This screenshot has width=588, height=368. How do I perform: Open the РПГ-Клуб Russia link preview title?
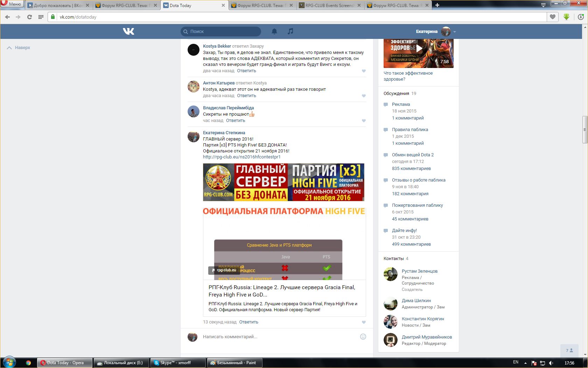[x=282, y=291]
